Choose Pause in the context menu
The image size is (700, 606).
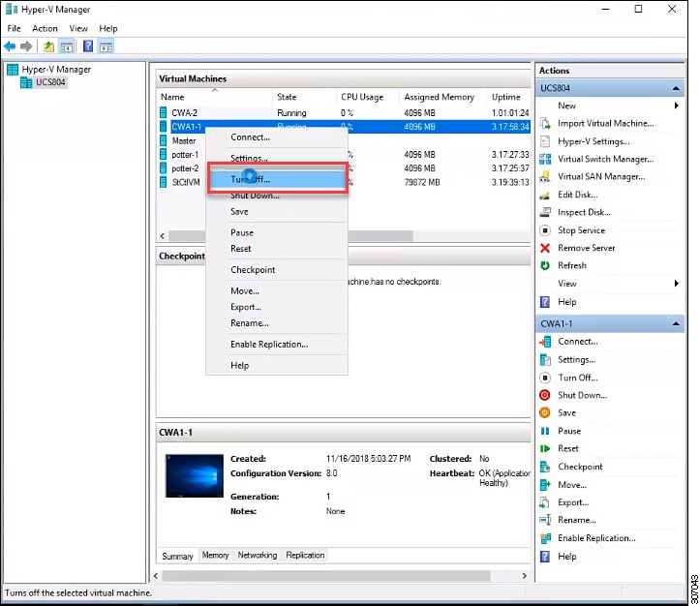(x=276, y=233)
